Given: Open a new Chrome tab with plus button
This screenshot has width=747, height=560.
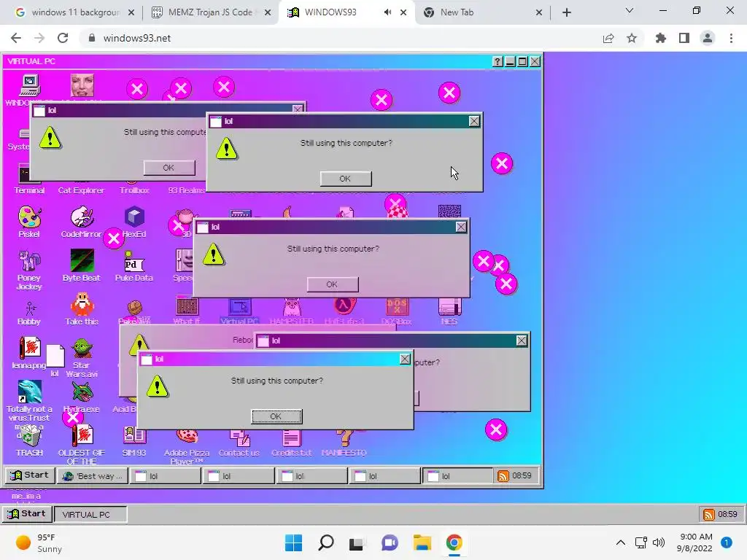Looking at the screenshot, I should tap(566, 12).
